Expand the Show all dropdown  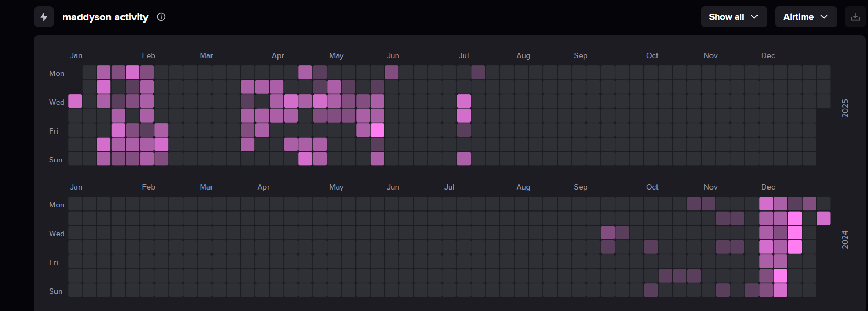pos(734,17)
